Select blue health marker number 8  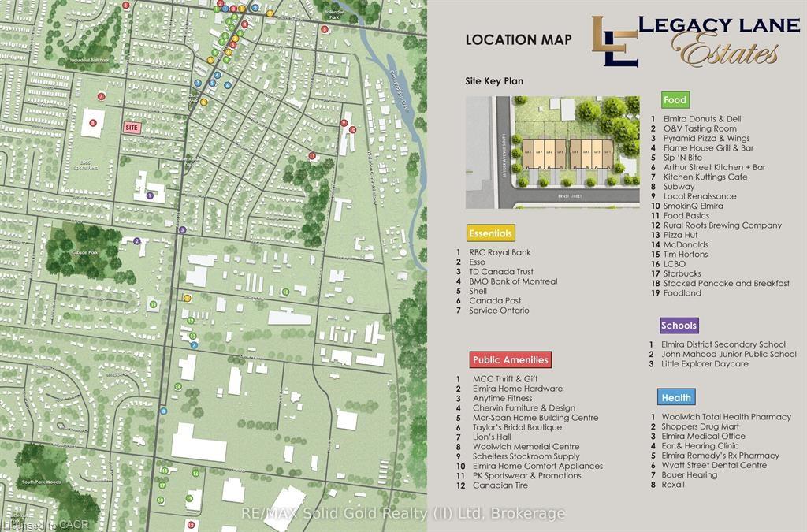pos(163,411)
